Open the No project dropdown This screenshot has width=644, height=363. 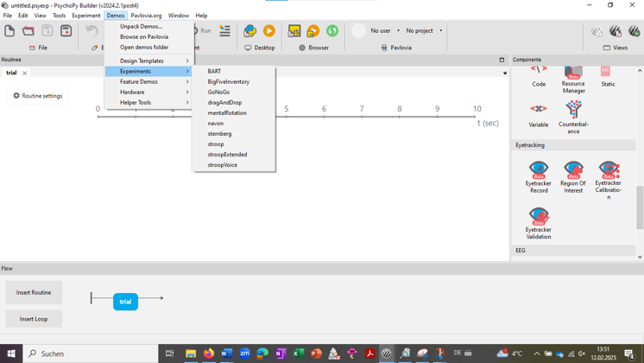pos(424,31)
